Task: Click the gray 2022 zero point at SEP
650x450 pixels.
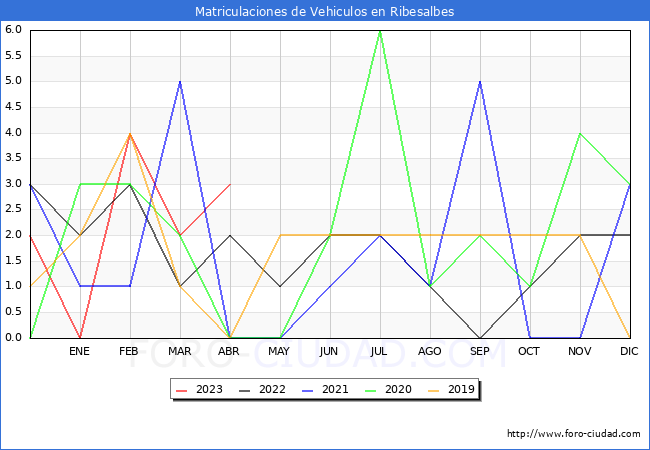Action: tap(480, 338)
